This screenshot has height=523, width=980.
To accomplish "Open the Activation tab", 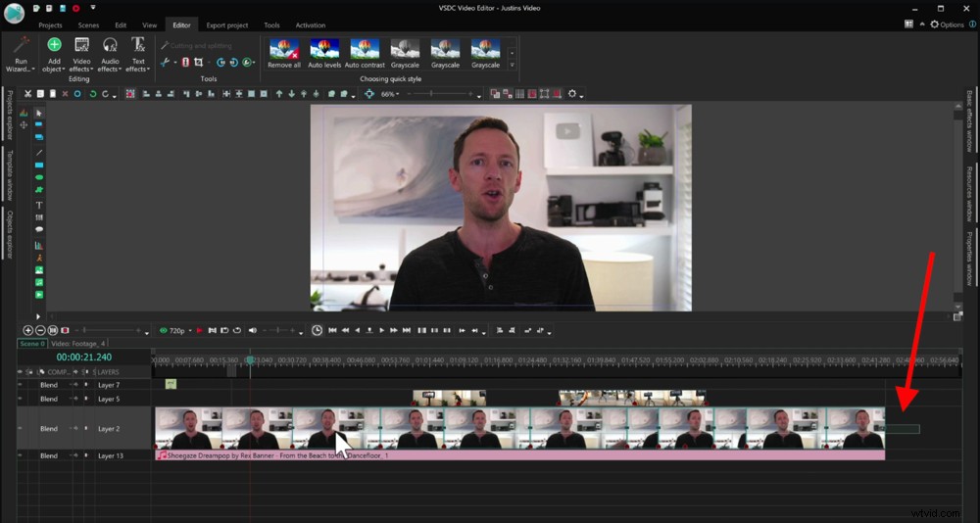I will point(311,25).
